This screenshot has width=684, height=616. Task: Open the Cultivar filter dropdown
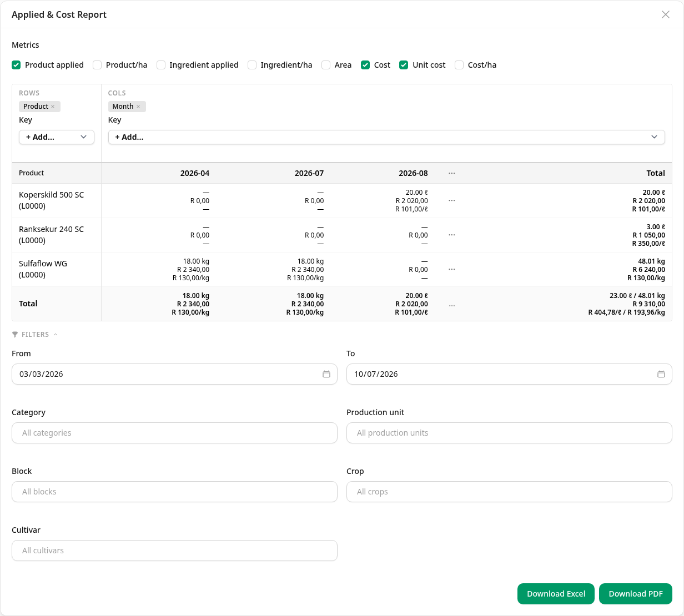click(x=174, y=551)
